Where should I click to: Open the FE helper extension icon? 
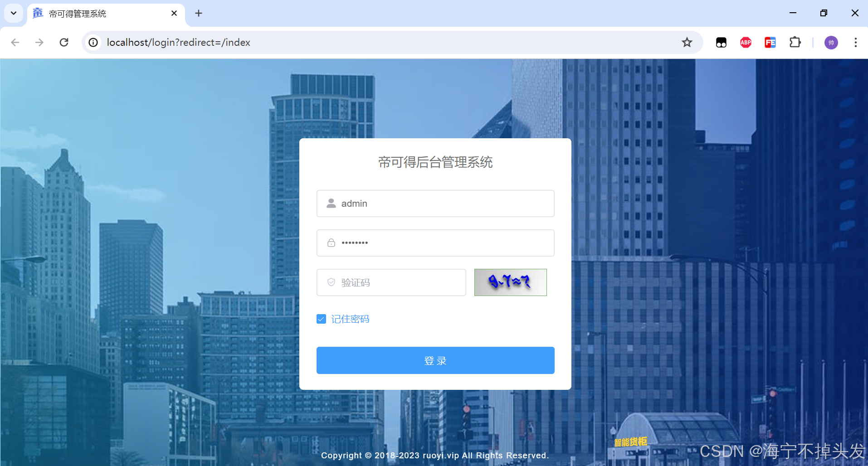pos(770,43)
